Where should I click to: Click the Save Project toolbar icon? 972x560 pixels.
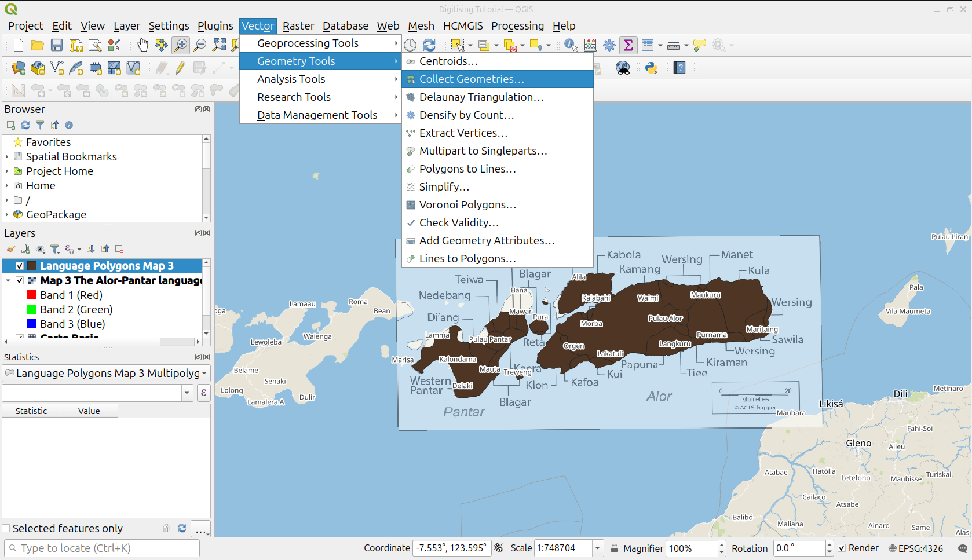pos(57,45)
